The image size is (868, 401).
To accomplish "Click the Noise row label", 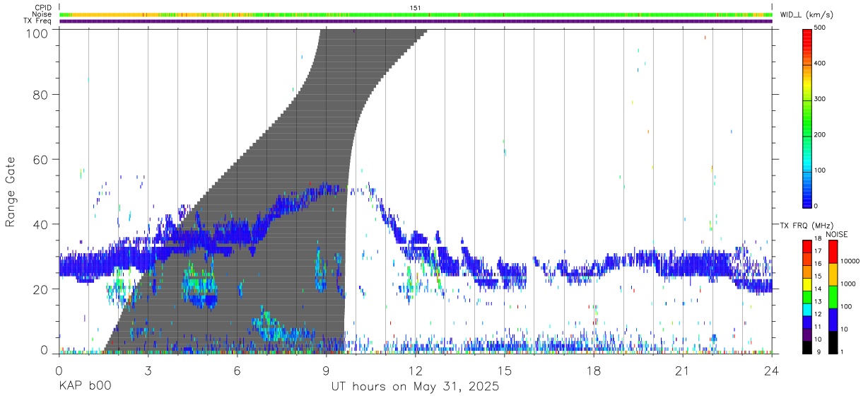I will pyautogui.click(x=42, y=14).
